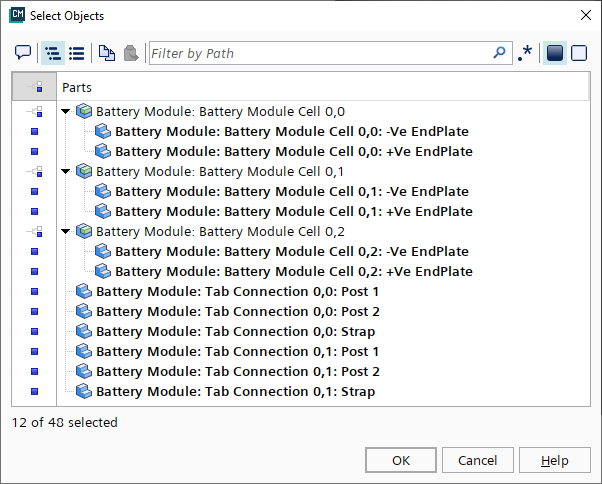The width and height of the screenshot is (602, 484).
Task: Switch to the flat list view icon
Action: click(76, 53)
